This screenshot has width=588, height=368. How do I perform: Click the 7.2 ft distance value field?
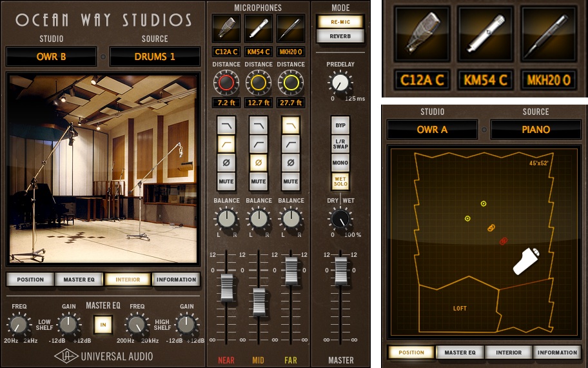[226, 103]
